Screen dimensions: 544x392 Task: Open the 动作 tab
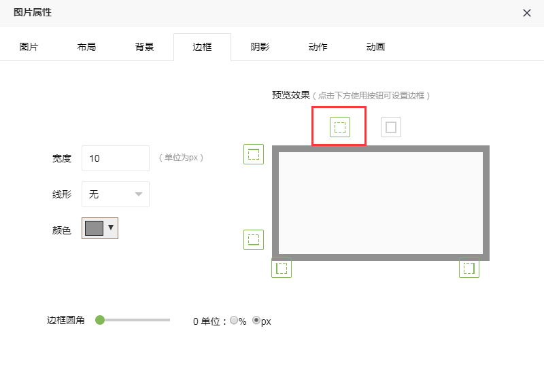click(x=318, y=47)
